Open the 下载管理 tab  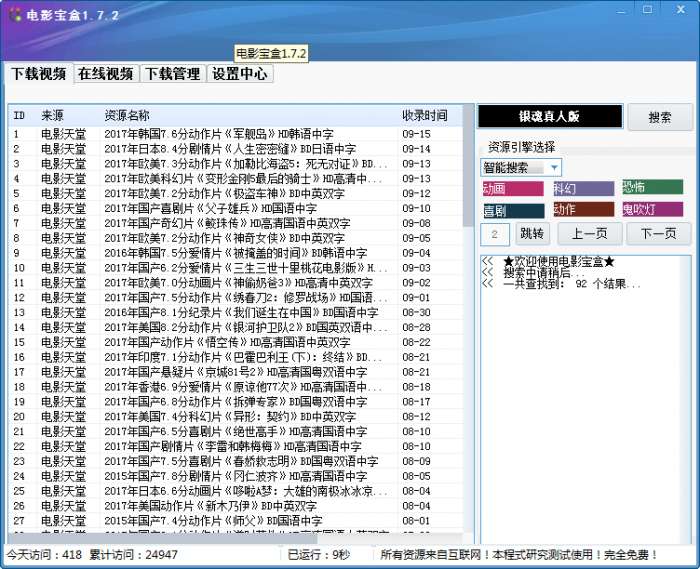pyautogui.click(x=173, y=74)
